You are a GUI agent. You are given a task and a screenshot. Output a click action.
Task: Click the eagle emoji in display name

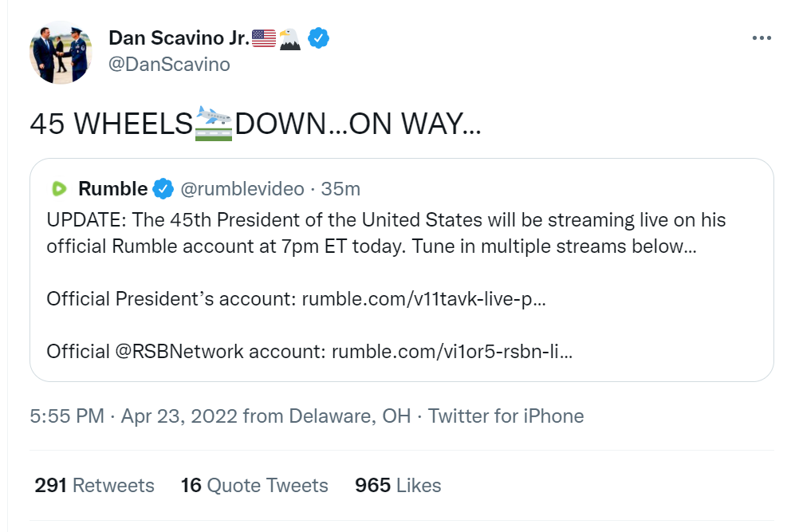click(x=290, y=37)
